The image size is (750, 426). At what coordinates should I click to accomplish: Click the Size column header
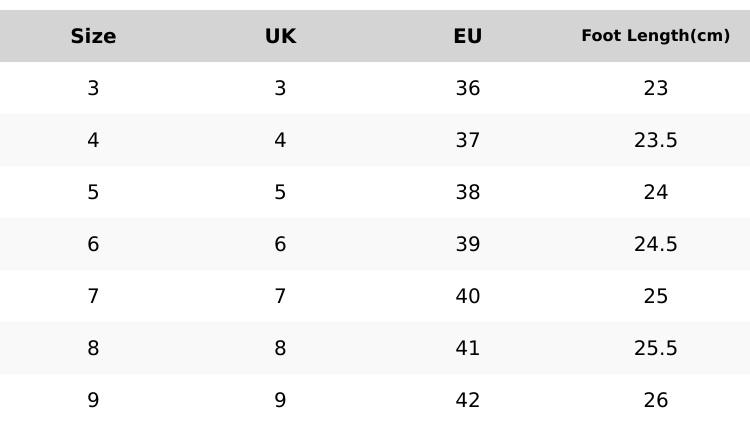[x=93, y=36]
